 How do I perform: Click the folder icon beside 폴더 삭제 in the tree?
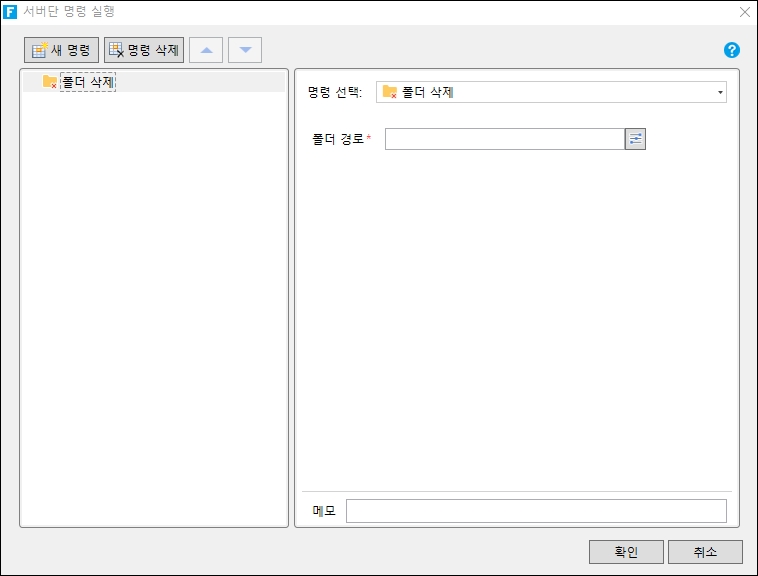tap(49, 82)
